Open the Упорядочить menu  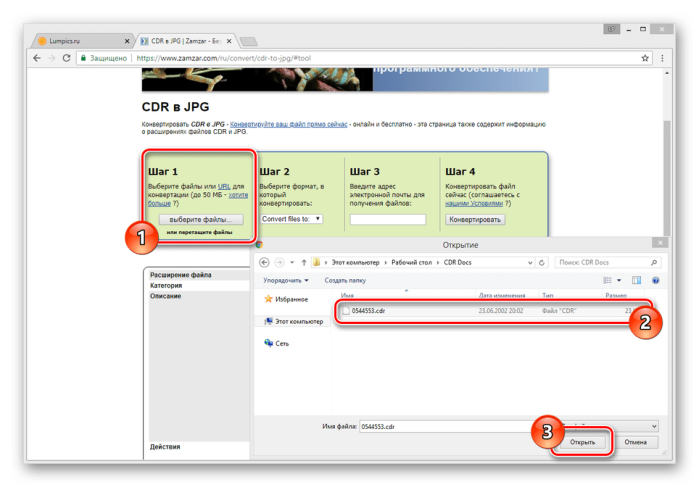[285, 281]
